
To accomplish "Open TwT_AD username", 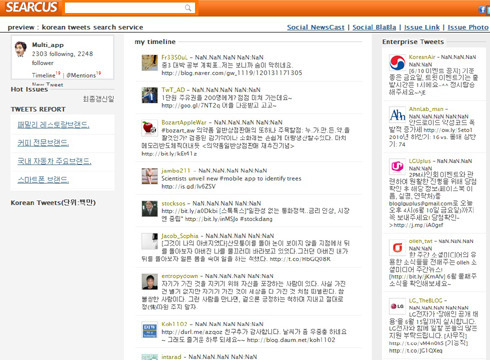I will (x=173, y=90).
